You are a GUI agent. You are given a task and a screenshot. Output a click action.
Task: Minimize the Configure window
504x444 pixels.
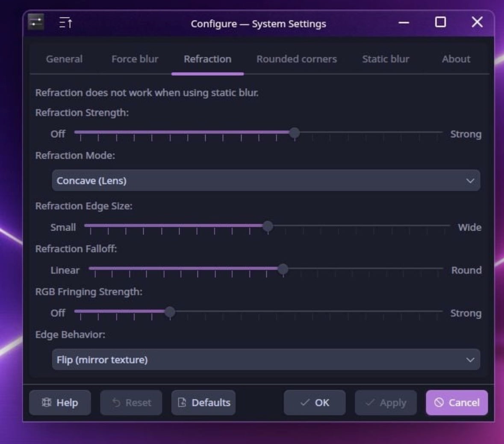(404, 23)
